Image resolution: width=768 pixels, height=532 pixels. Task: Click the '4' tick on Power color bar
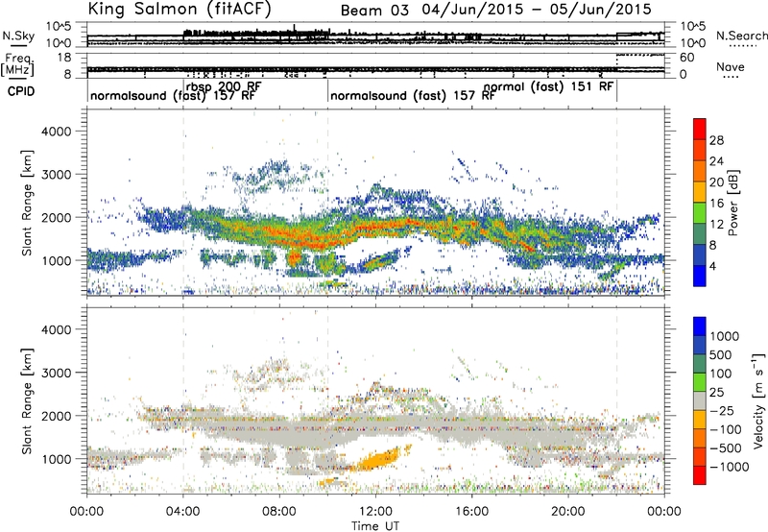click(713, 267)
